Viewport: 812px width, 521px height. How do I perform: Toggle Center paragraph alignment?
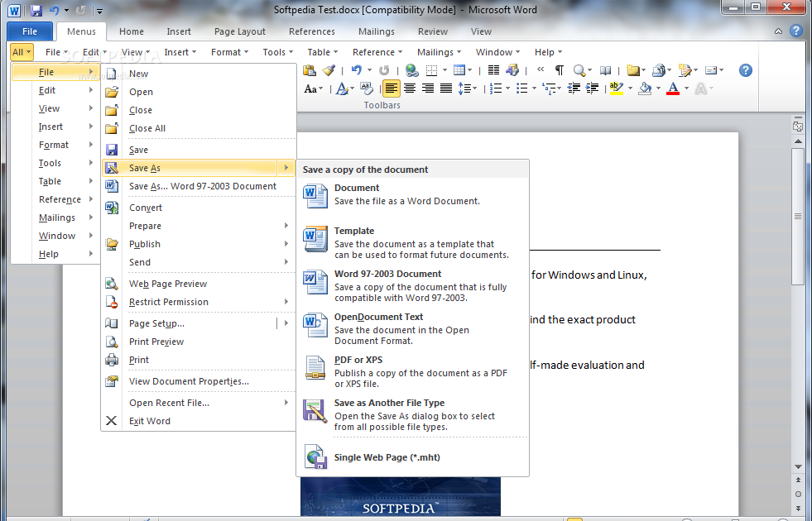pyautogui.click(x=410, y=89)
